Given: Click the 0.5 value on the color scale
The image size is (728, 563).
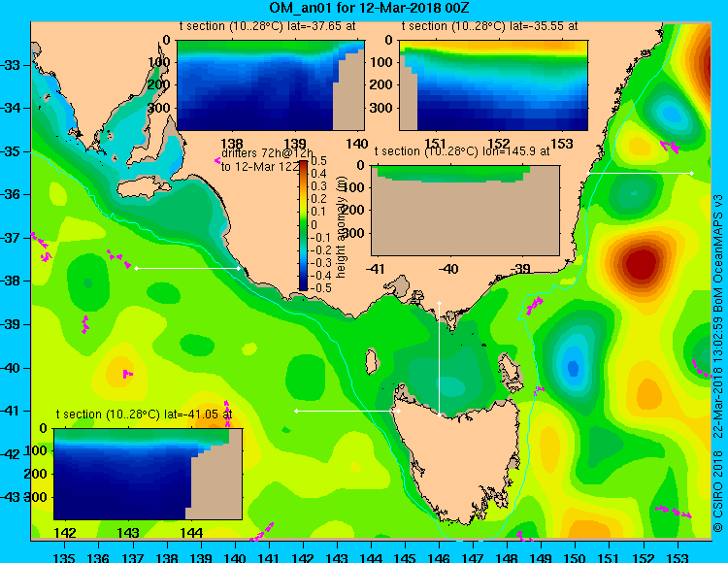Looking at the screenshot, I should [318, 161].
